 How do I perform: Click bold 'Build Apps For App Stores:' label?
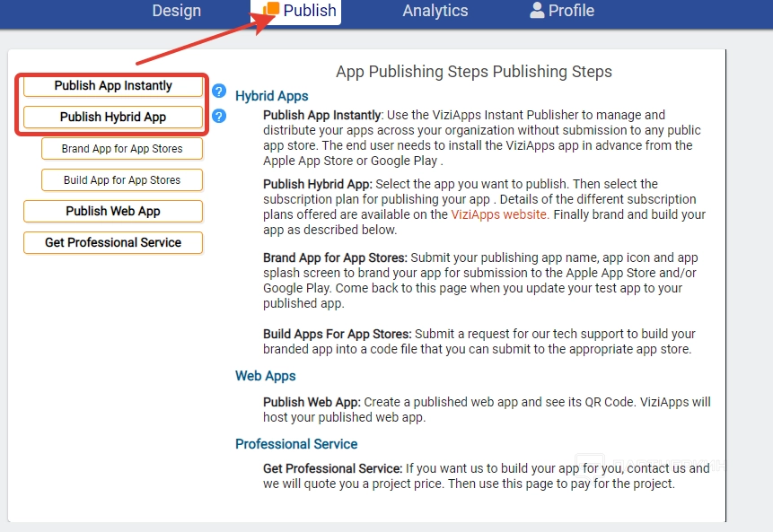tap(338, 334)
